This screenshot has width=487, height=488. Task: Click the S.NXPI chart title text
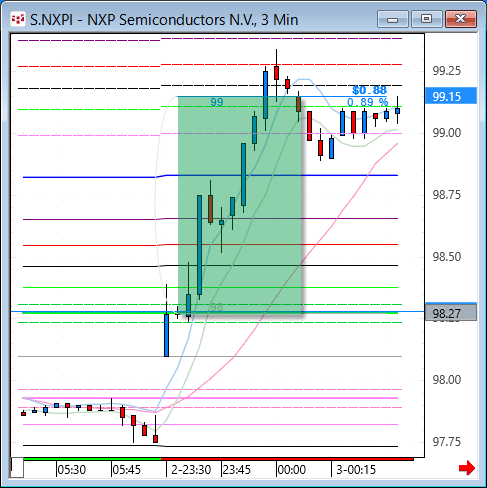click(164, 20)
